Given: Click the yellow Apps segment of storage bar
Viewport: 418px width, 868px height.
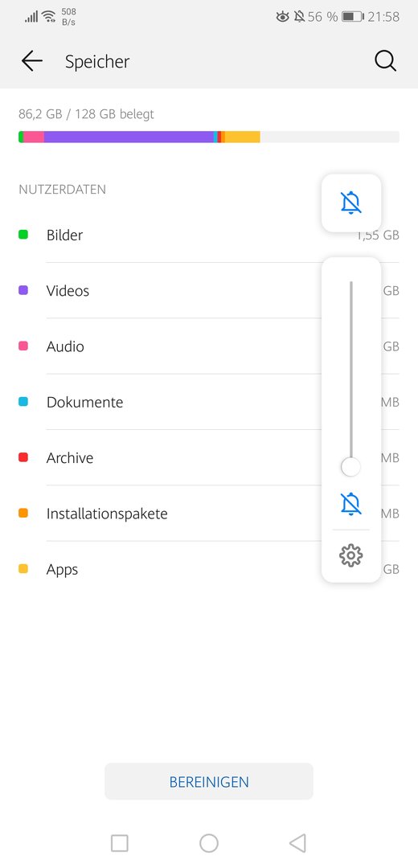Looking at the screenshot, I should coord(243,137).
